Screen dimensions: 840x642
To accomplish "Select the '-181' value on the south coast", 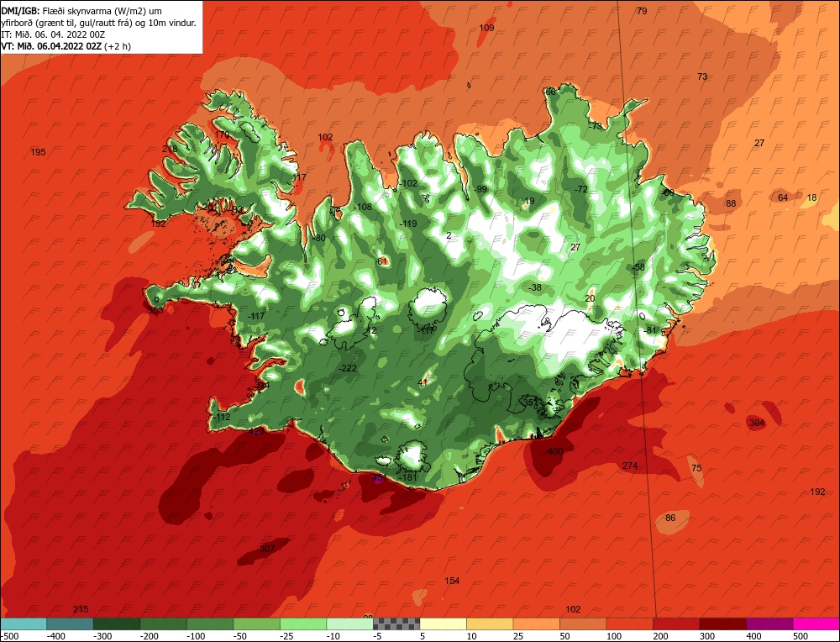I will pyautogui.click(x=408, y=477).
